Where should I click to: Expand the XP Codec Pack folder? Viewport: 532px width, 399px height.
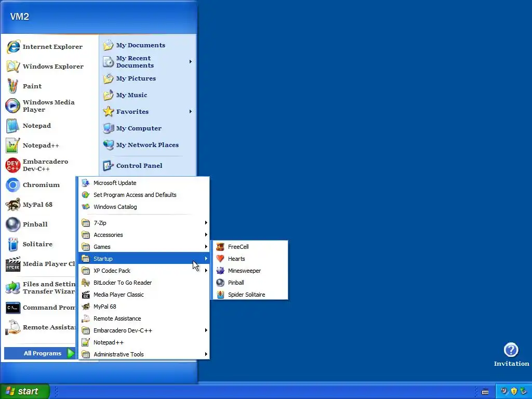[144, 271]
